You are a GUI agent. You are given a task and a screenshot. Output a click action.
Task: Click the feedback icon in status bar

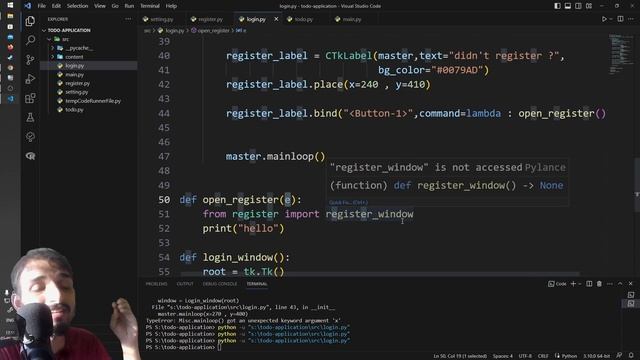point(619,356)
